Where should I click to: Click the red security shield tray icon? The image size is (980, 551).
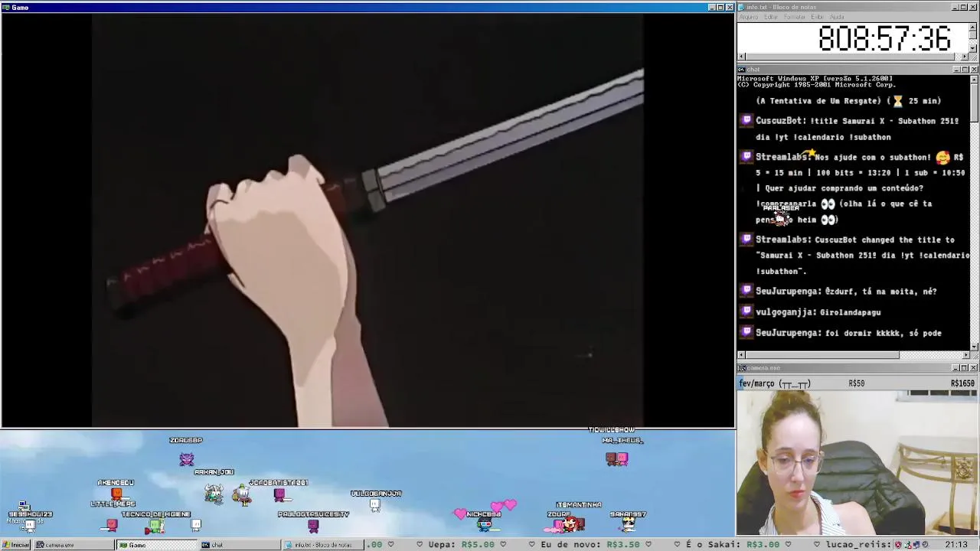897,545
